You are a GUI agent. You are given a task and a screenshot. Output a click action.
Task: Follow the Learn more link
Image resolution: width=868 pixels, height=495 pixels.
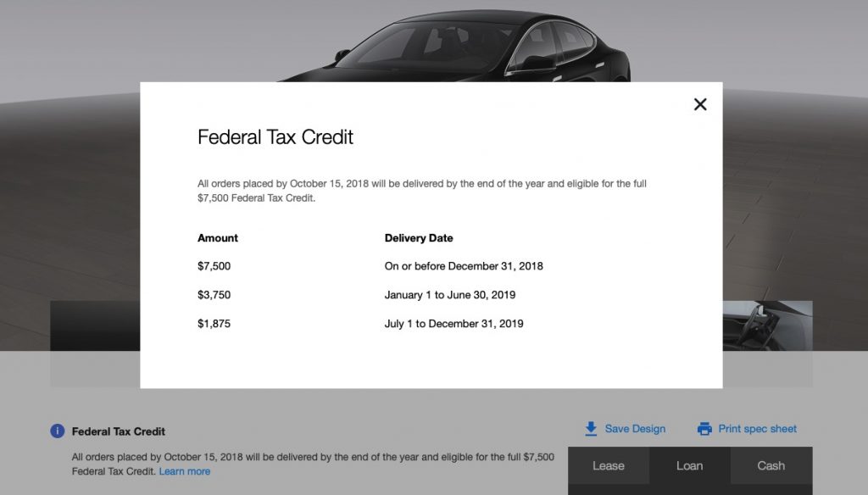tap(185, 471)
